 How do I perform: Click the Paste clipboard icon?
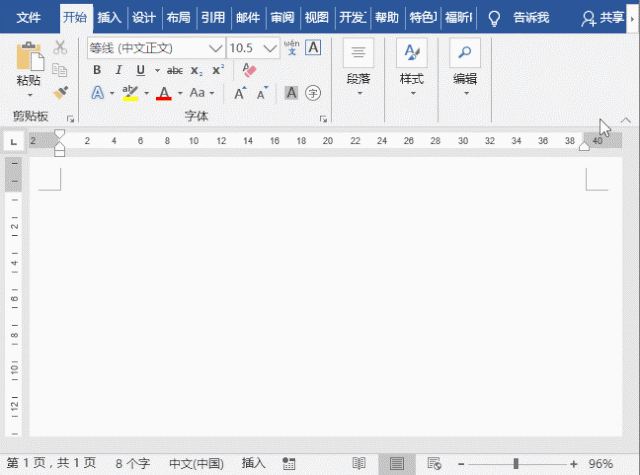[x=29, y=56]
